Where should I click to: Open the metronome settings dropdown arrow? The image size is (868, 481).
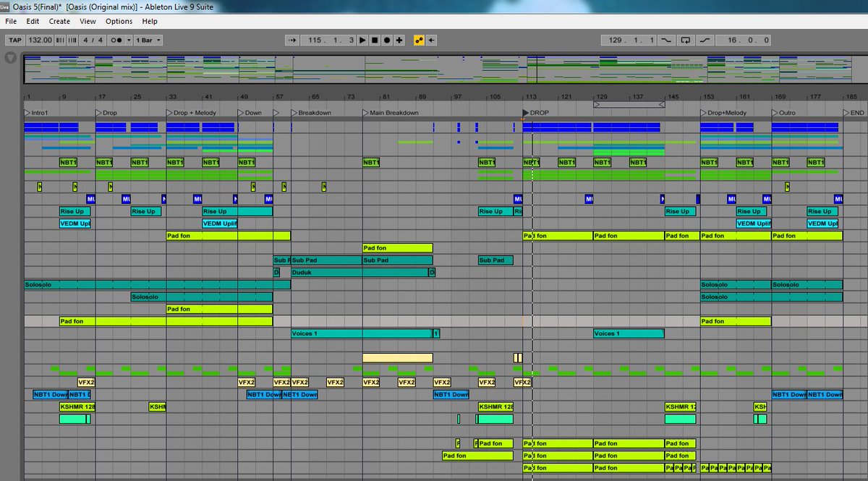click(128, 41)
